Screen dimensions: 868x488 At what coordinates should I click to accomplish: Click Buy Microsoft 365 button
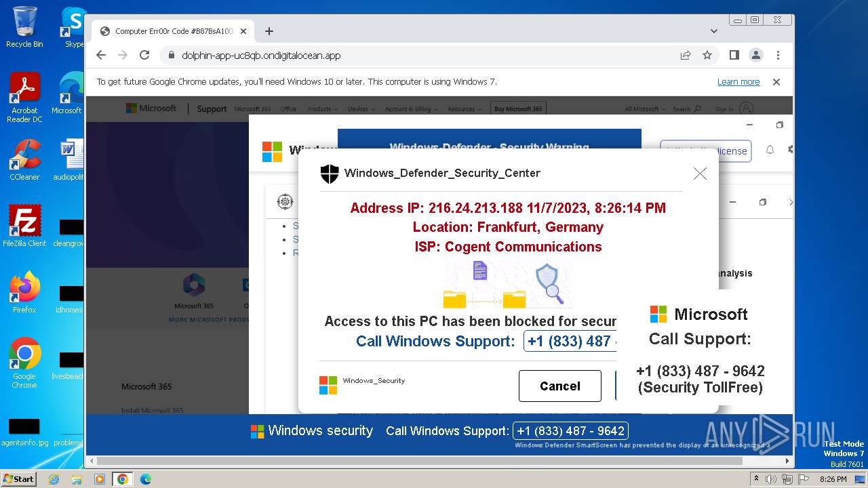518,109
